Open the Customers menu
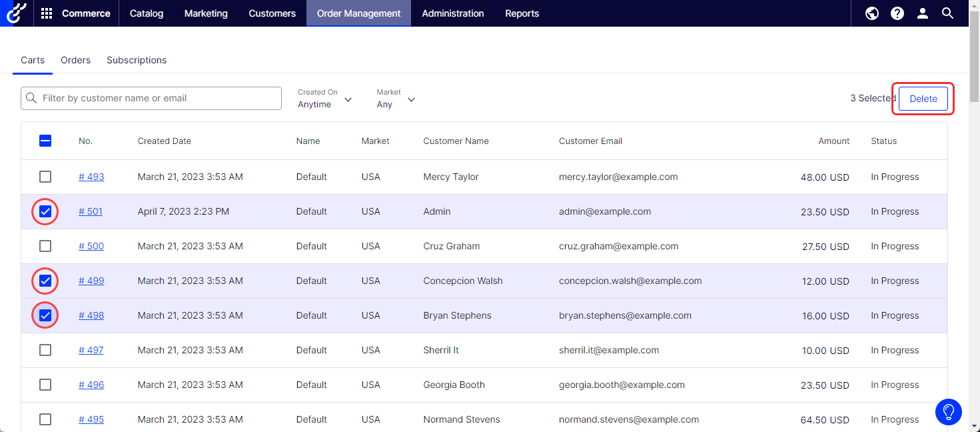Screen dimensions: 980x432 pyautogui.click(x=272, y=13)
